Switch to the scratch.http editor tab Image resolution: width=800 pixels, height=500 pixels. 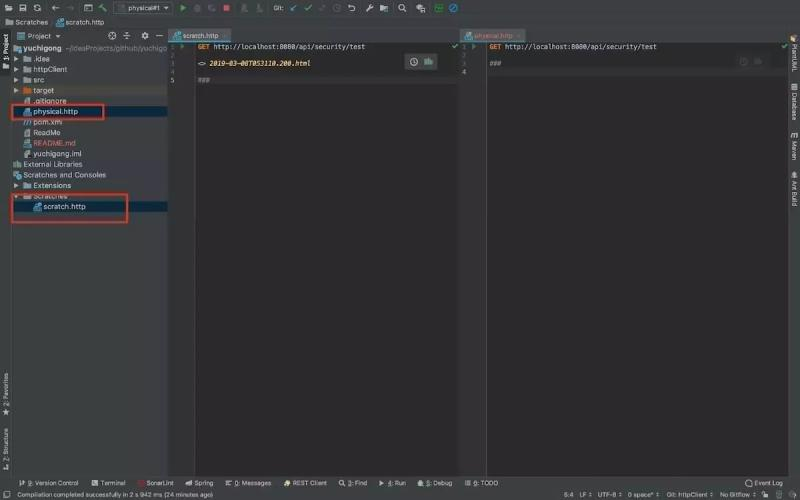point(199,36)
